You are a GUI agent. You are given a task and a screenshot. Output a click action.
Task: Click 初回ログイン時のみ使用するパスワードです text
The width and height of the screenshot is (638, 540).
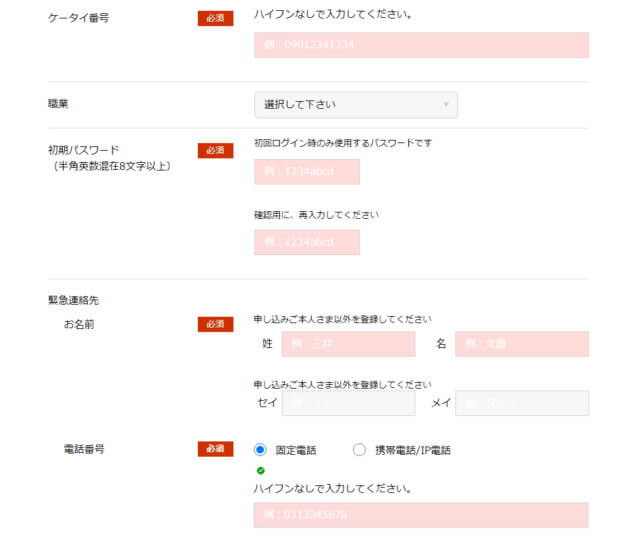pos(343,143)
